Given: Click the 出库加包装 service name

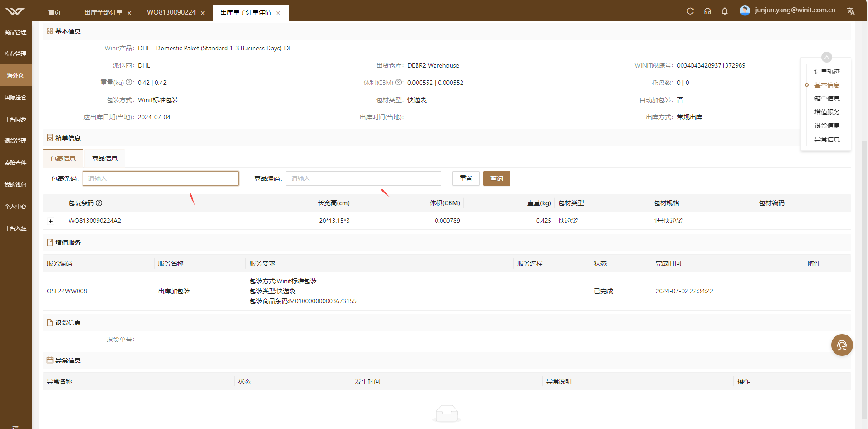Looking at the screenshot, I should pyautogui.click(x=174, y=291).
